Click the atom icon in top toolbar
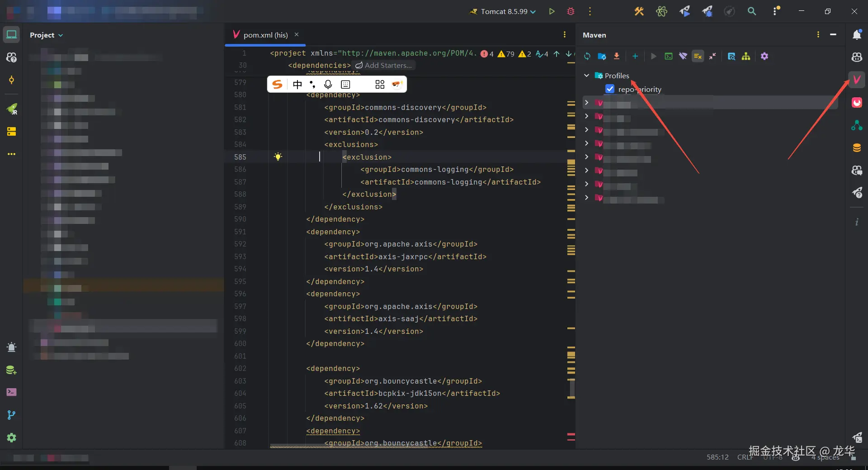This screenshot has width=868, height=470. coord(661,11)
